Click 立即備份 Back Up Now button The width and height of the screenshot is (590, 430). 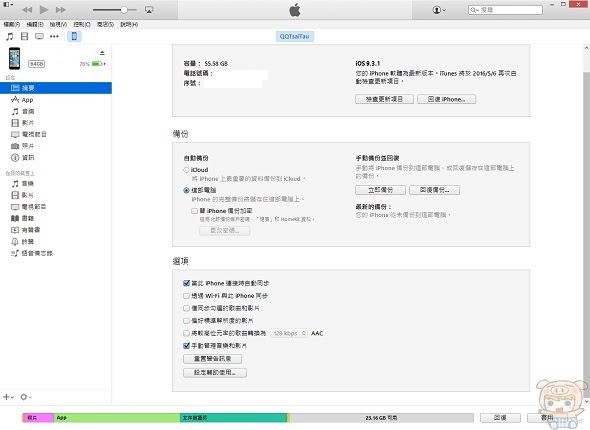pos(380,190)
